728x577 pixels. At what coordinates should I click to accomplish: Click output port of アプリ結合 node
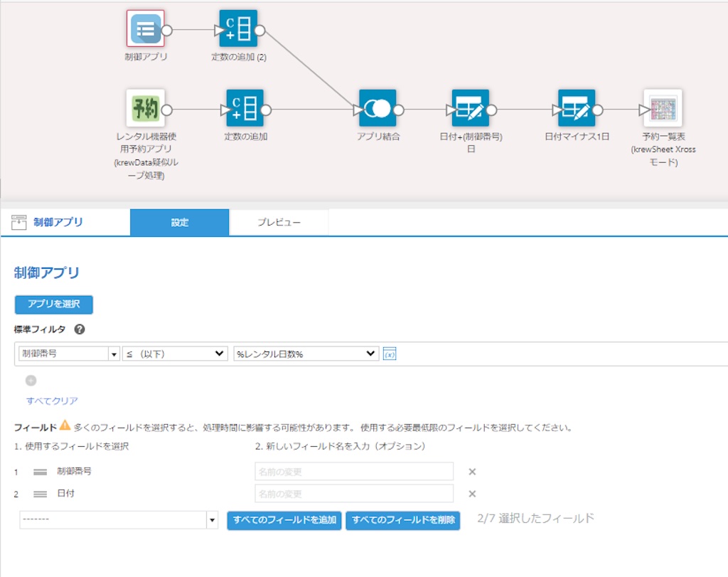pos(399,110)
